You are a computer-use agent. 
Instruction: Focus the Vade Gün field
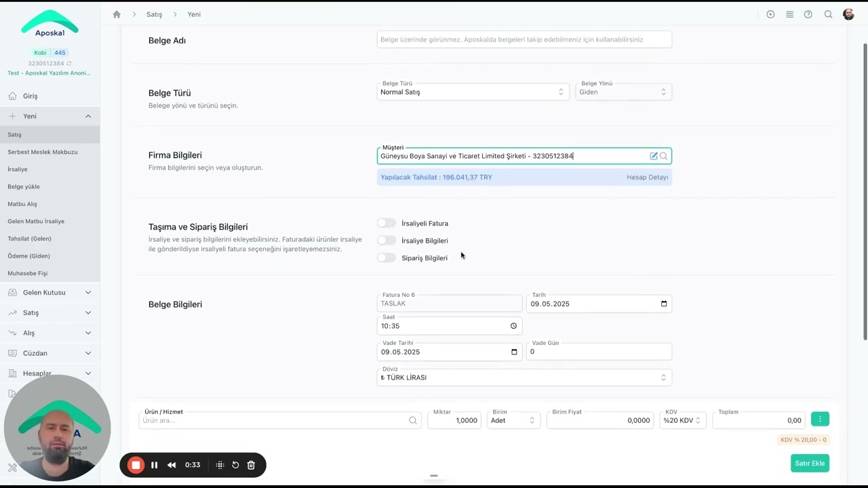pos(599,352)
